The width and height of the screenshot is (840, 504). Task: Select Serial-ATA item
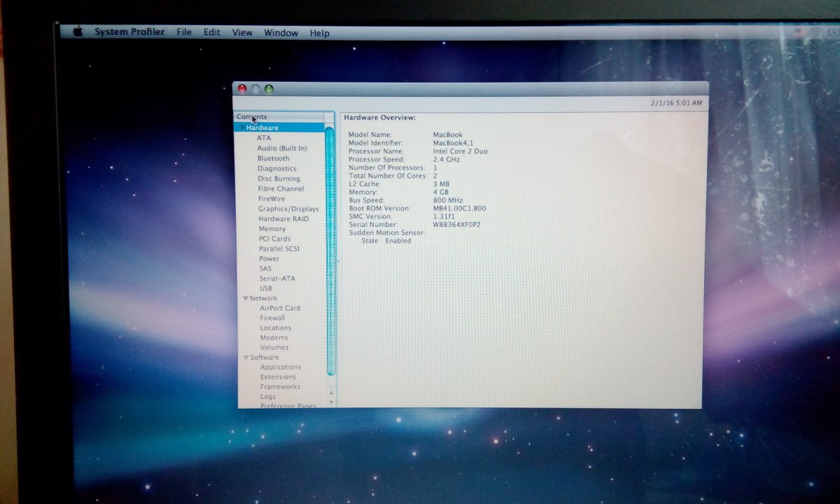tap(278, 279)
